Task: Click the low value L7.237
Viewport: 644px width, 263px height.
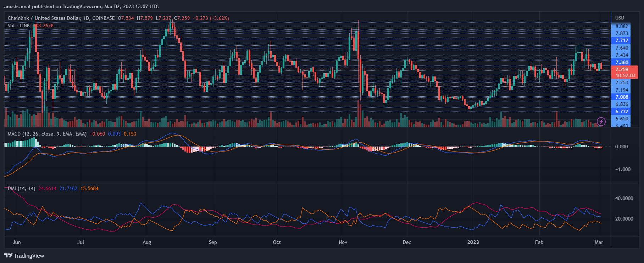Action: click(163, 18)
